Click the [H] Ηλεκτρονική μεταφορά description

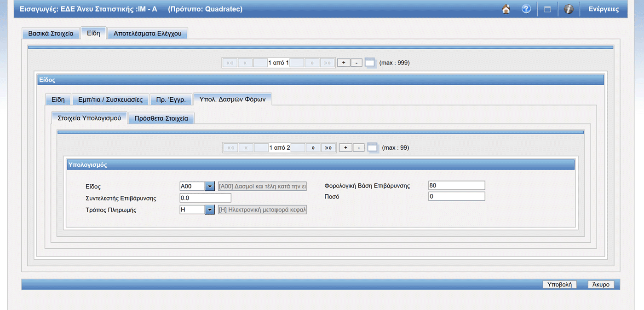click(262, 210)
